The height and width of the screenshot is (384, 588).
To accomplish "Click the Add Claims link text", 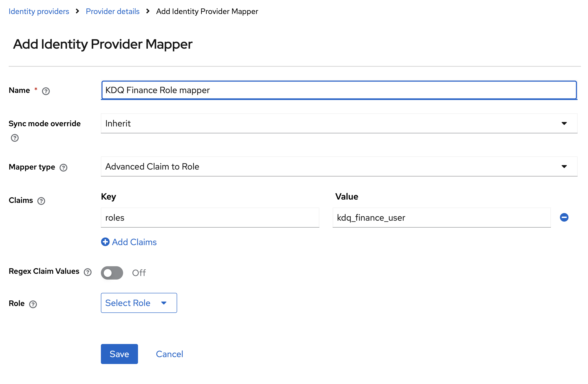I will (134, 242).
